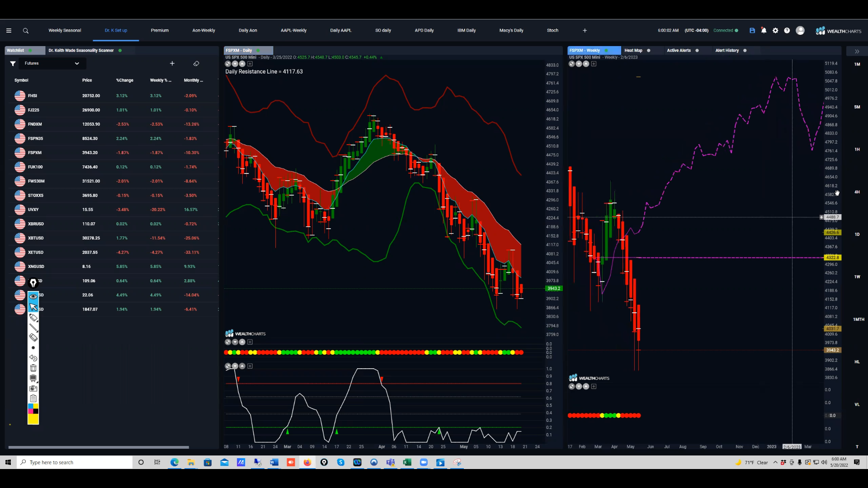This screenshot has width=868, height=488.
Task: Expand the daily chart indicator up-arrow control
Action: click(x=242, y=64)
